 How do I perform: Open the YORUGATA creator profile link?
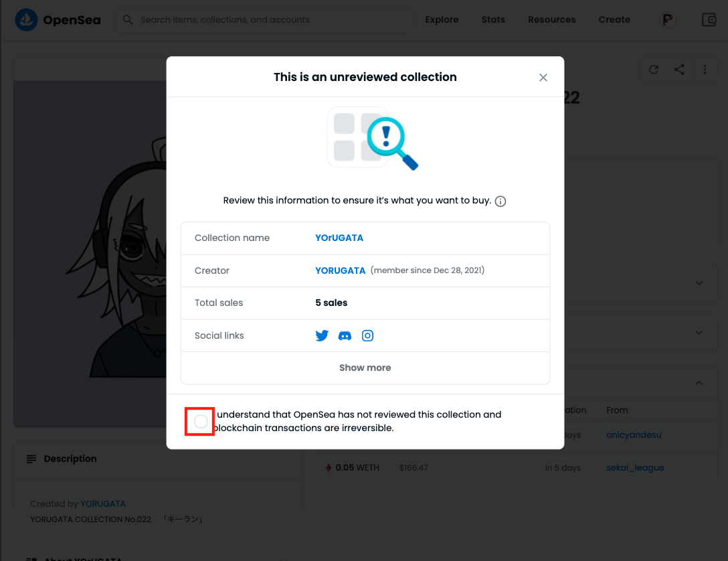click(x=340, y=270)
